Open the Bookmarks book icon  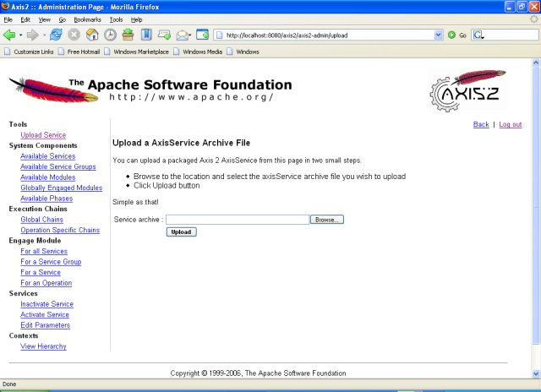tap(146, 35)
